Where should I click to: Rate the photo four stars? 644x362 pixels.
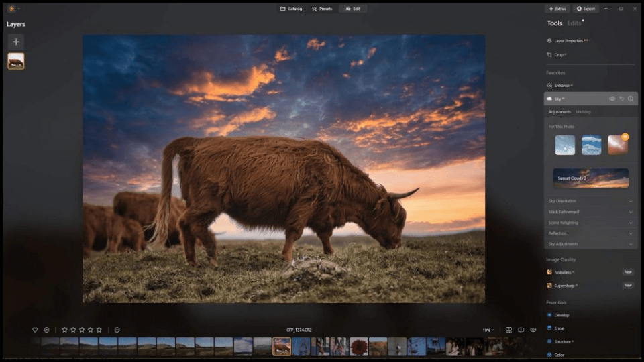tap(91, 330)
